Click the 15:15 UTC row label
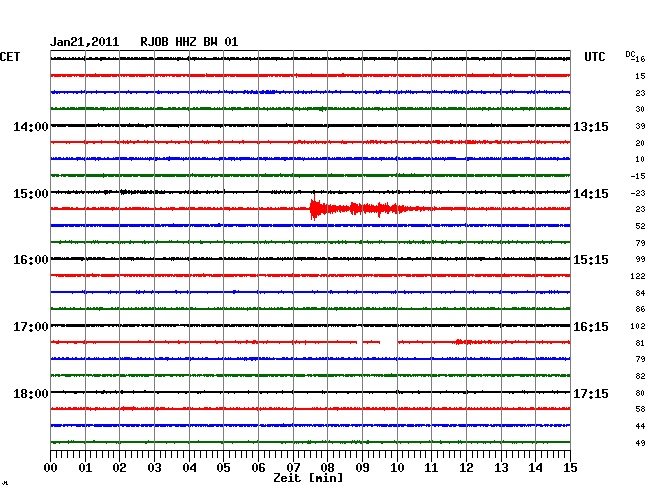The height and width of the screenshot is (494, 650). pyautogui.click(x=591, y=260)
